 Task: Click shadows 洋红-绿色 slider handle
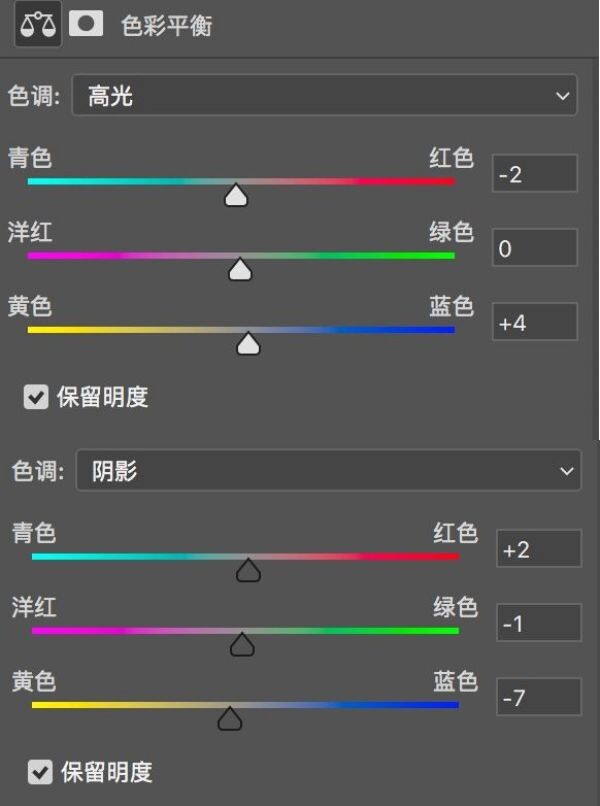coord(242,645)
